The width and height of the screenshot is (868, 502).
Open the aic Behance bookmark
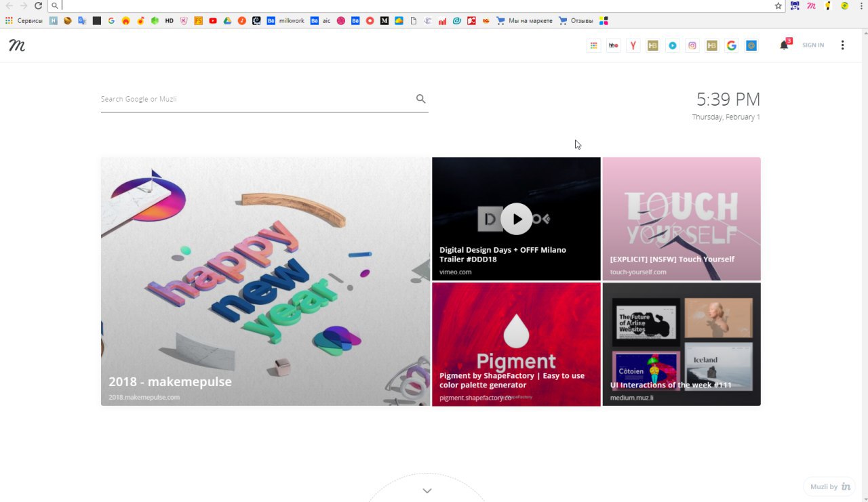pos(321,21)
